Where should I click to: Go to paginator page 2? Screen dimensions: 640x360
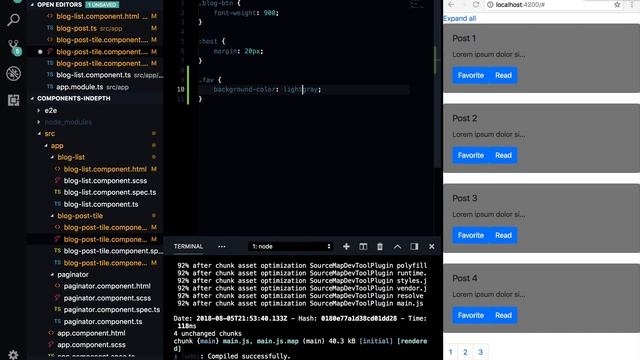(465, 352)
